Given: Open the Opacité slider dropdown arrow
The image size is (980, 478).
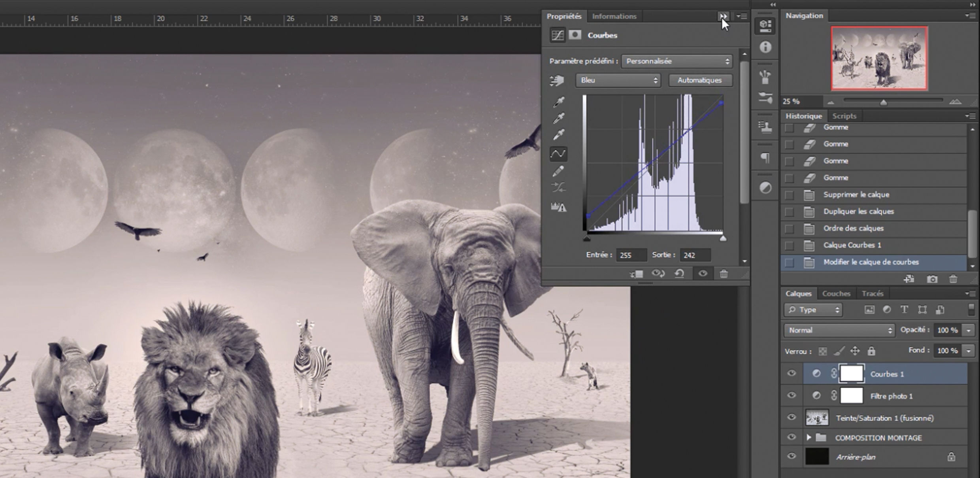Looking at the screenshot, I should (968, 330).
